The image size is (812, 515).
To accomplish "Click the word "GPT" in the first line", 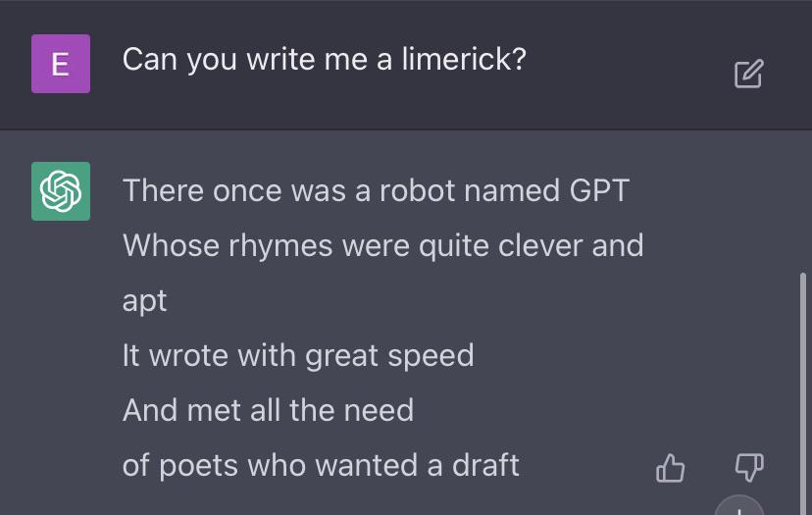I will point(598,189).
